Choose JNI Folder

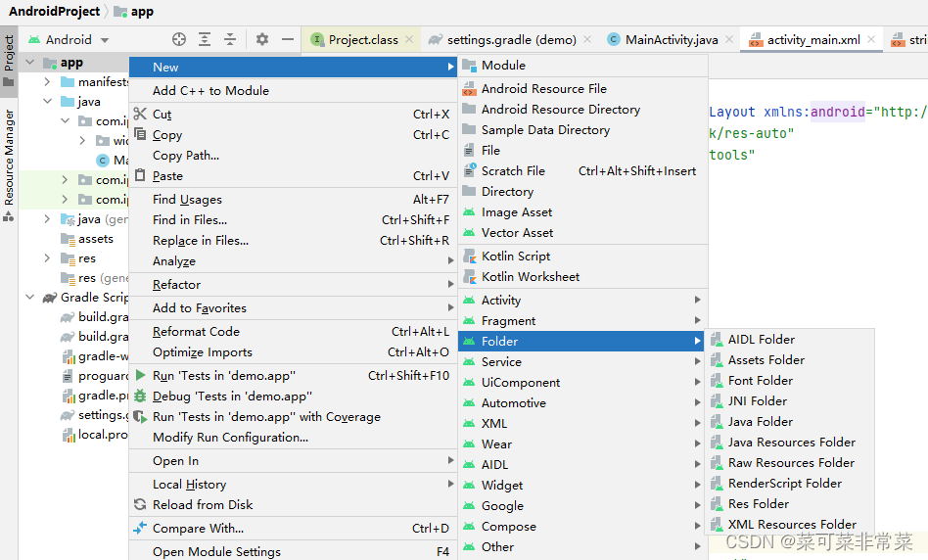[791, 401]
